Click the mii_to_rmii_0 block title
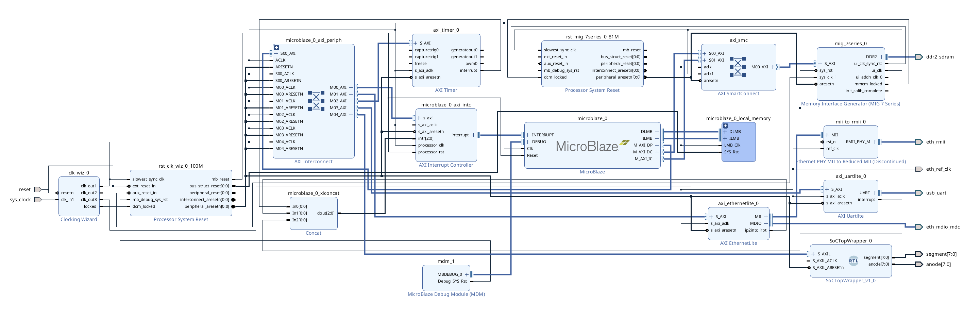 [x=850, y=122]
